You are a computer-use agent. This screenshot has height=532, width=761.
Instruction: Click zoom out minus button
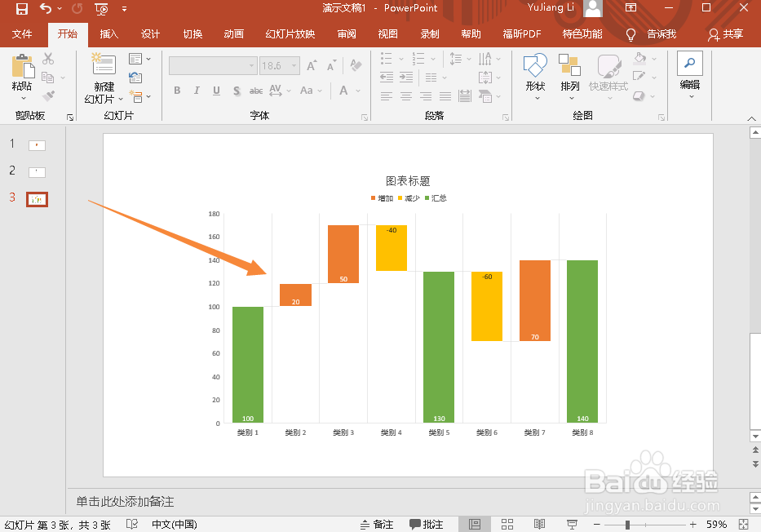tap(597, 524)
